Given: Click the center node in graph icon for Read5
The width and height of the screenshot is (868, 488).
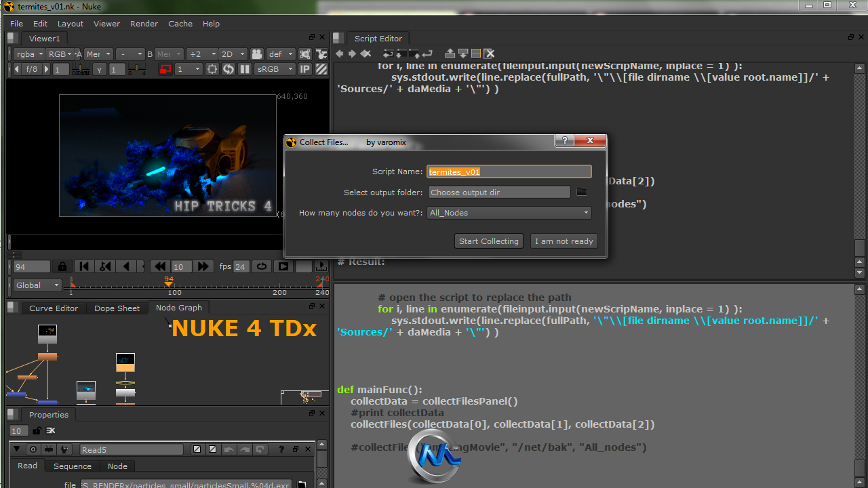Looking at the screenshot, I should pos(33,449).
